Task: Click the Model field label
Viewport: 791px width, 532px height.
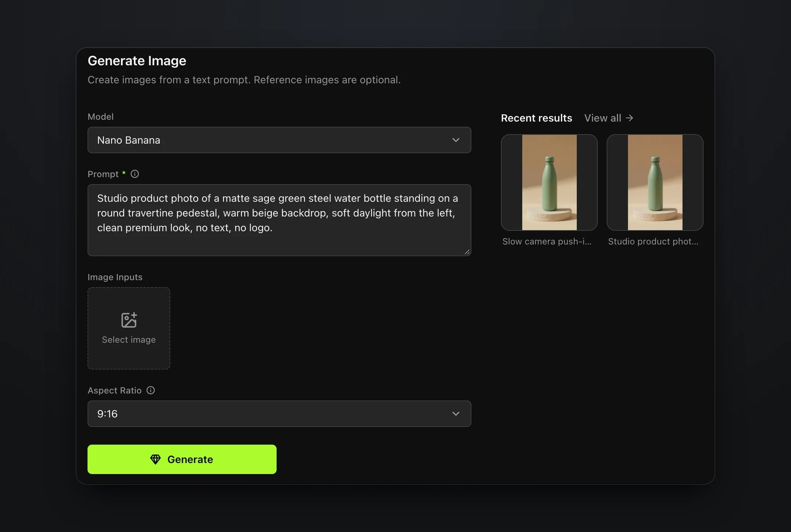Action: click(x=100, y=117)
